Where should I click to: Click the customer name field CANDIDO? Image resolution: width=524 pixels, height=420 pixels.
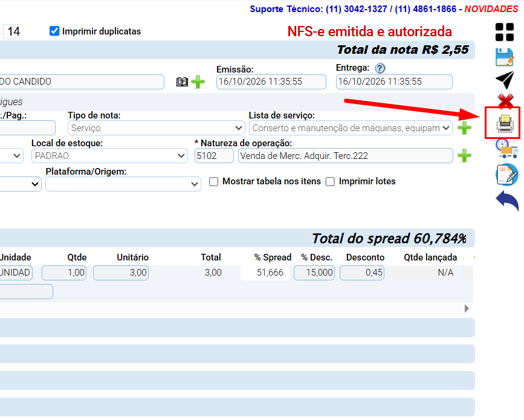click(82, 82)
